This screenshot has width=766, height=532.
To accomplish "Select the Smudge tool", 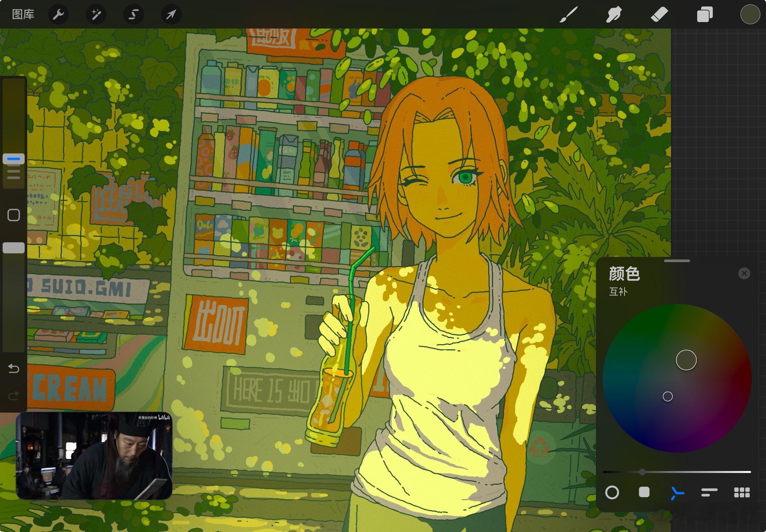I will [613, 15].
